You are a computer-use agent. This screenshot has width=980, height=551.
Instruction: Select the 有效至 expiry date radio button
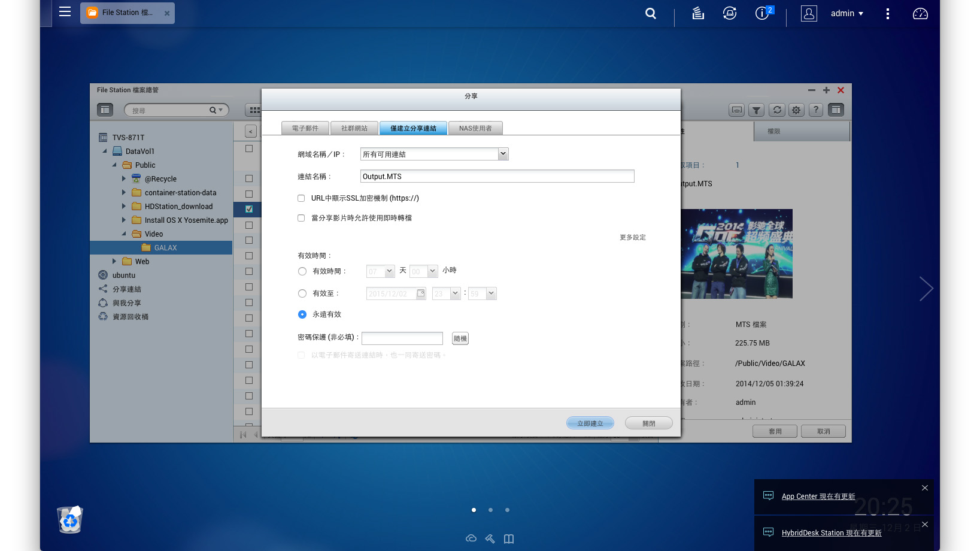[302, 293]
